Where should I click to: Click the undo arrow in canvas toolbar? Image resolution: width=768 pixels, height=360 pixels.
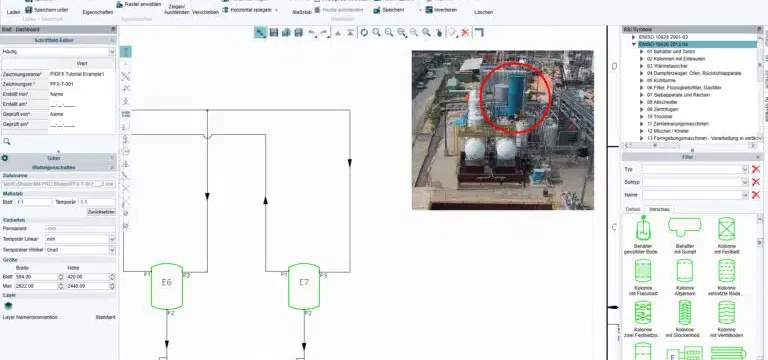coord(312,33)
